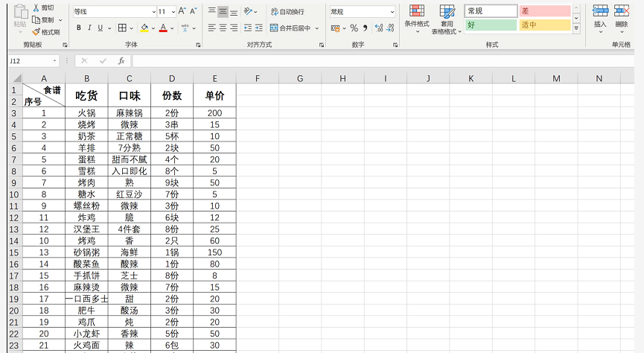Expand cell styles gallery more button

pyautogui.click(x=577, y=28)
